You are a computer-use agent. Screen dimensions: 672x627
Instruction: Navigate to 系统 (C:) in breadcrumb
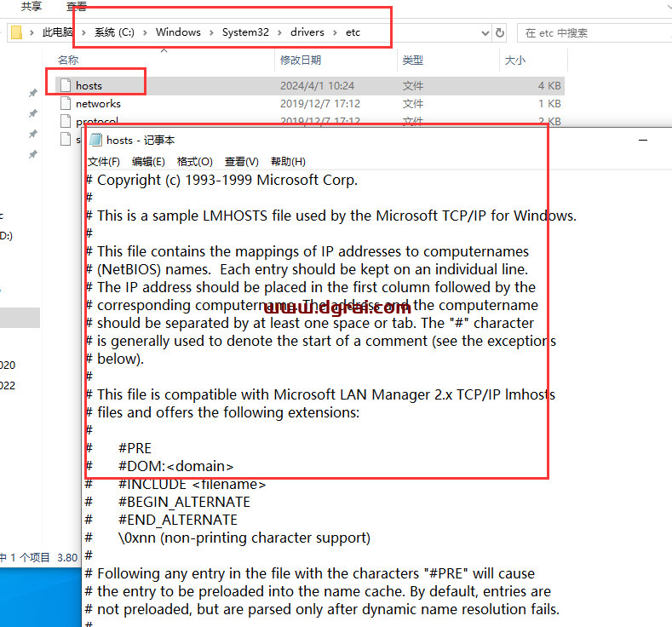pos(114,32)
